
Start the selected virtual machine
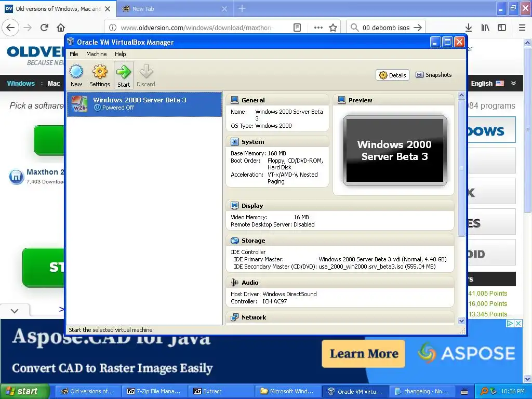[x=124, y=75]
